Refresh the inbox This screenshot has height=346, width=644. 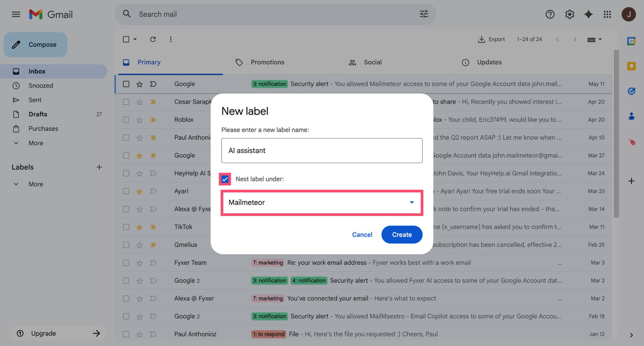[153, 39]
